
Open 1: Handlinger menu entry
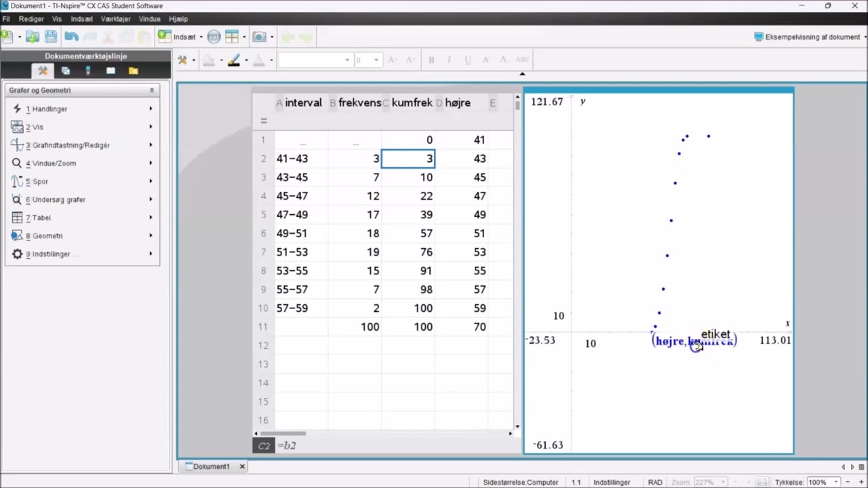click(x=83, y=108)
